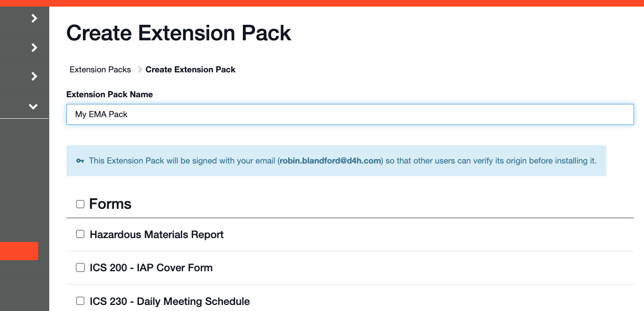644x311 pixels.
Task: Go back to Extension Packs via the breadcrumb
Action: point(100,70)
